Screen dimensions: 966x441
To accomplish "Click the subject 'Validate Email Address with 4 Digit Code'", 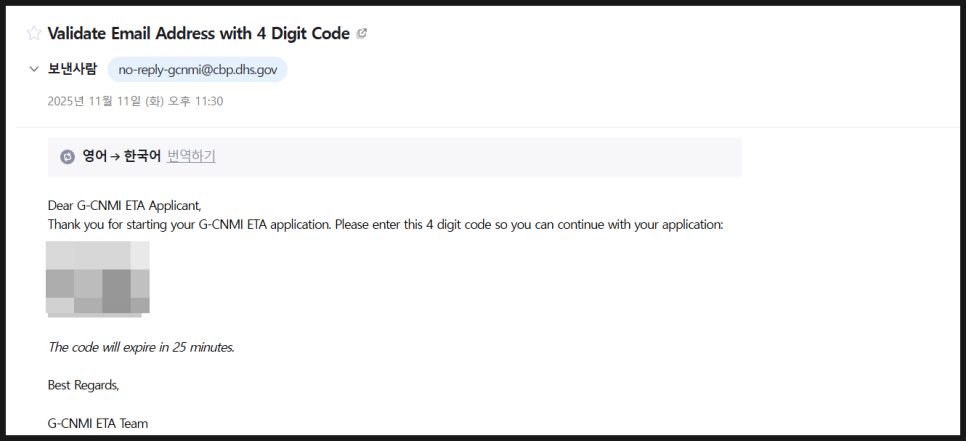I will click(x=198, y=33).
